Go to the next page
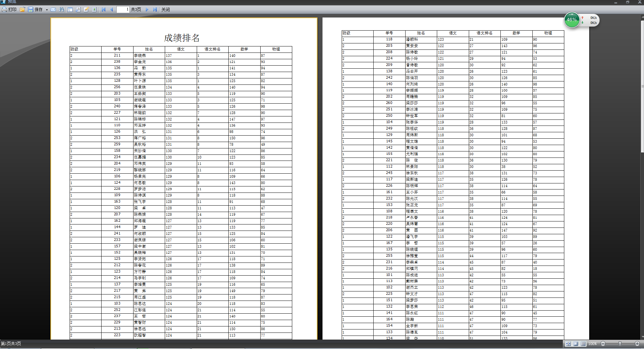644x349 pixels. coord(147,9)
